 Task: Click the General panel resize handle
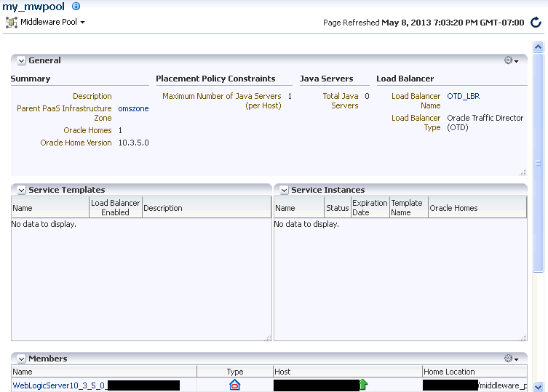coord(523,172)
